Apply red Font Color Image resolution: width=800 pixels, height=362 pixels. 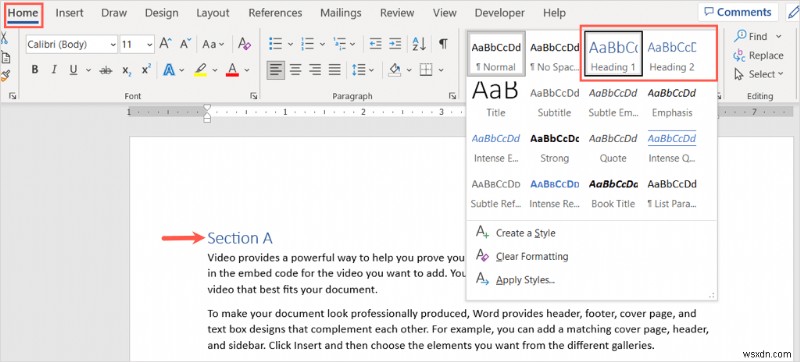232,70
